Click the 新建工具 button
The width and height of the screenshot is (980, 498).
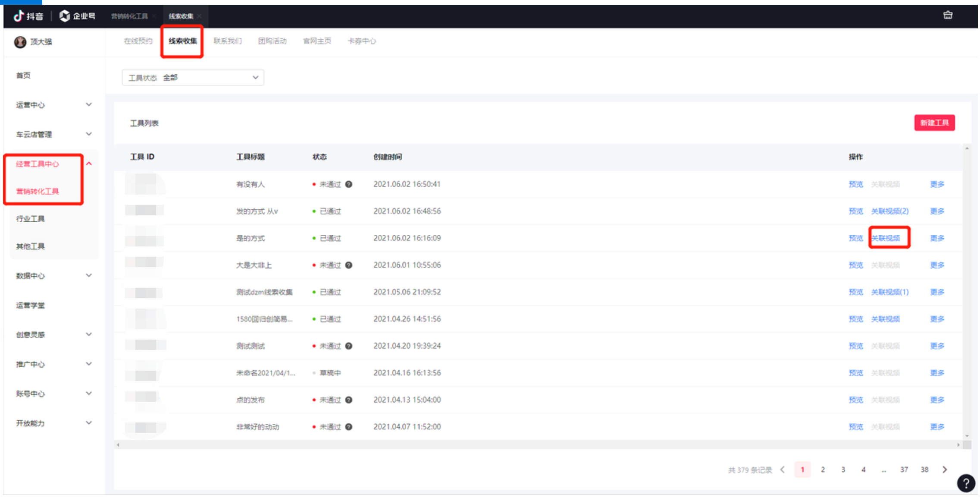point(935,123)
